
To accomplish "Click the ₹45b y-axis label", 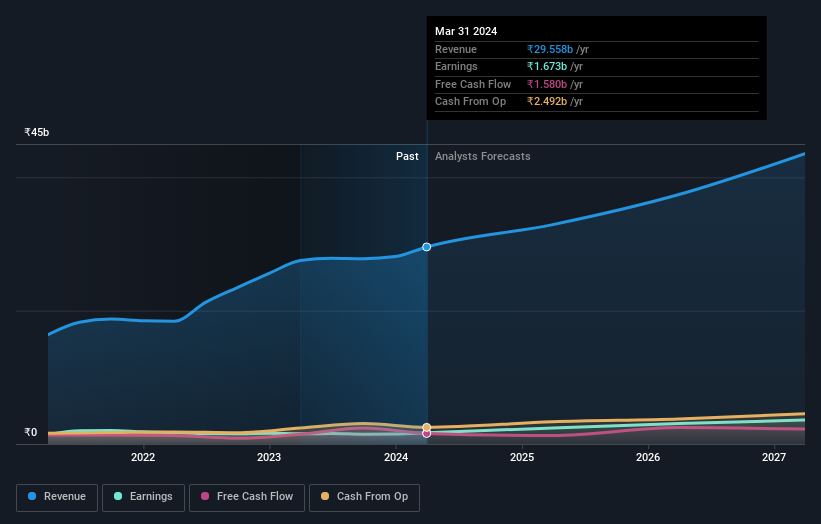I will tap(37, 132).
